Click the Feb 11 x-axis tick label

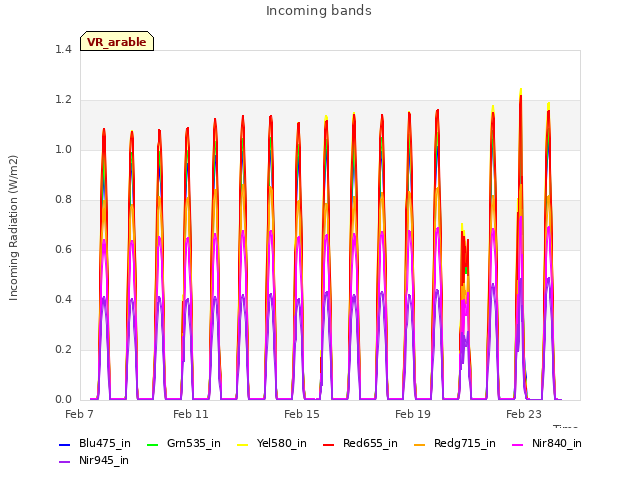pos(191,414)
